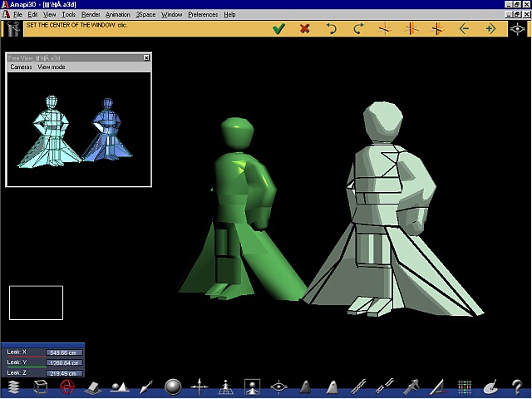Click the undo arrow icon
Image resolution: width=532 pixels, height=399 pixels.
pos(332,29)
